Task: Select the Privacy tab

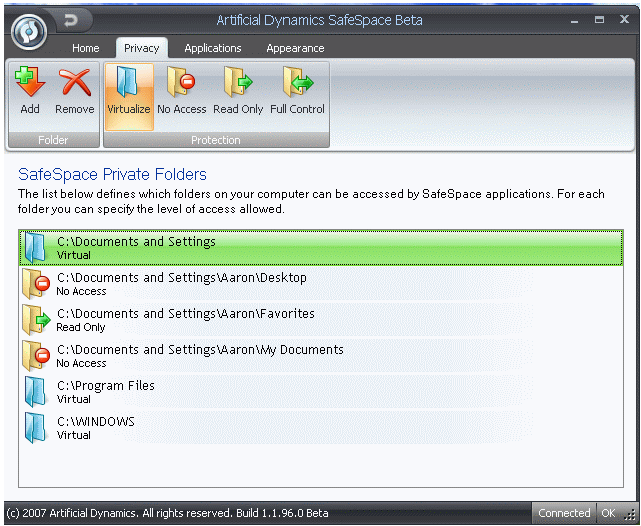Action: (141, 48)
